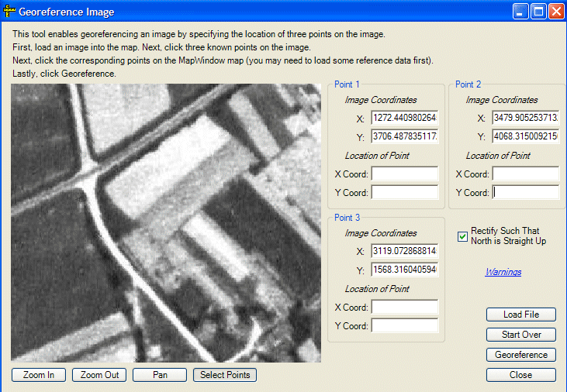Click the Close button at the bottom right
The width and height of the screenshot is (567, 392).
click(520, 375)
